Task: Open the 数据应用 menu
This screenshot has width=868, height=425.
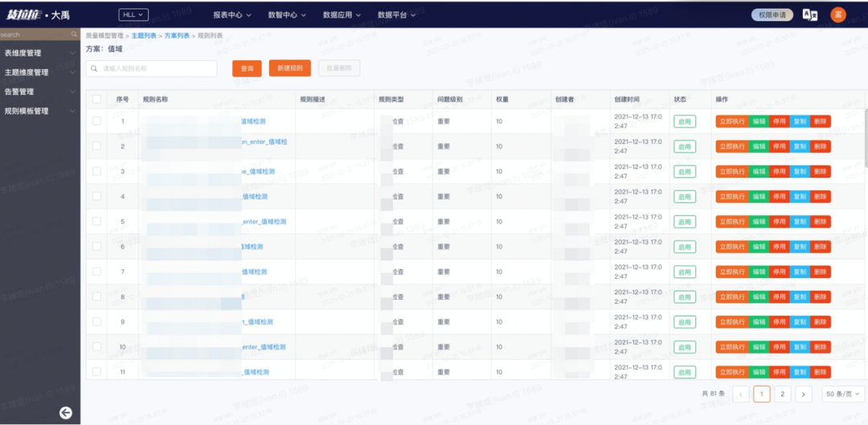Action: [342, 15]
